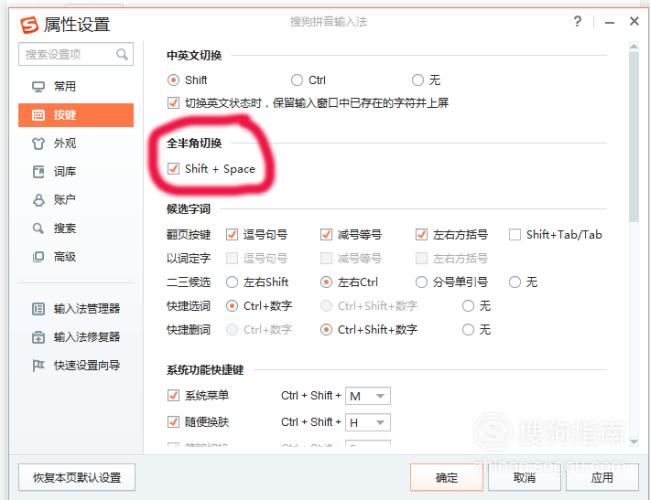Select 无 for 快捷删词

coord(468,330)
